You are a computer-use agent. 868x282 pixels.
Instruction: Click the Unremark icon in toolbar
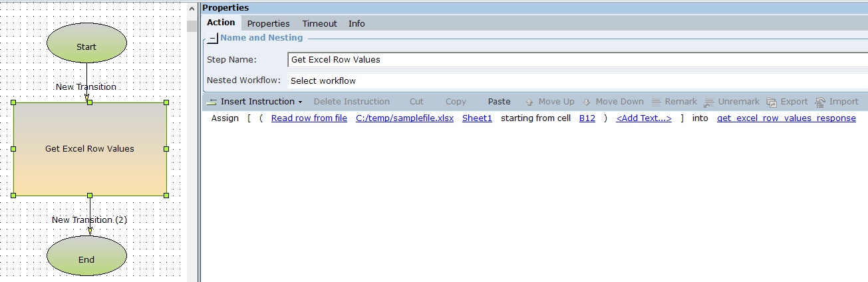pyautogui.click(x=709, y=102)
